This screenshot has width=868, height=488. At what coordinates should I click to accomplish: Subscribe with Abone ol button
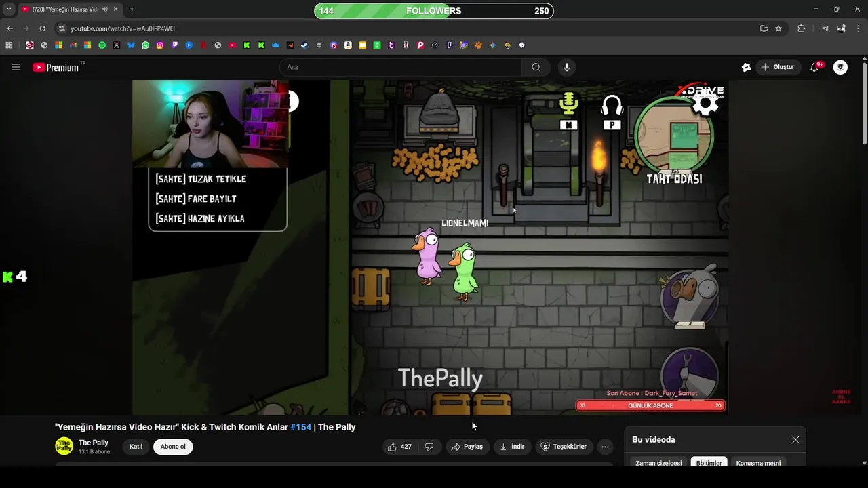173,447
